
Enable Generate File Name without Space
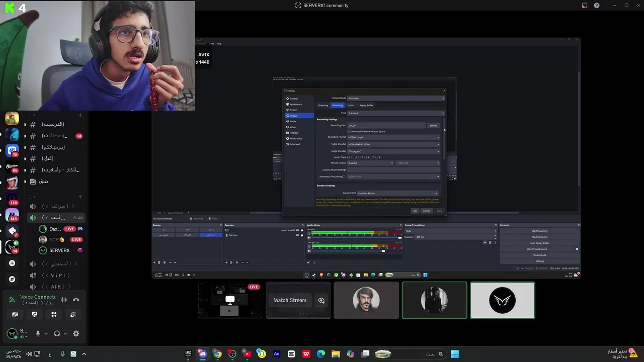click(x=348, y=131)
